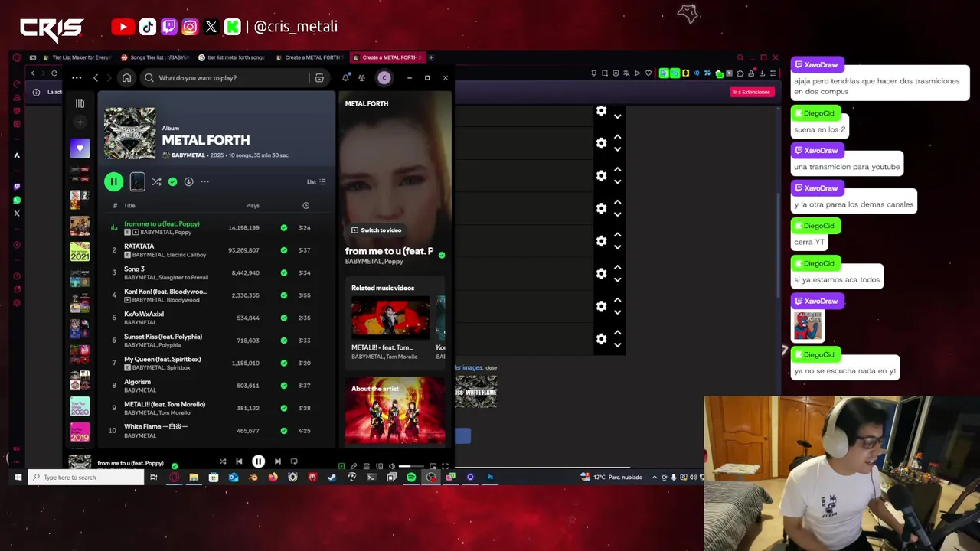
Task: Toggle the saved check on Algorism
Action: [284, 386]
